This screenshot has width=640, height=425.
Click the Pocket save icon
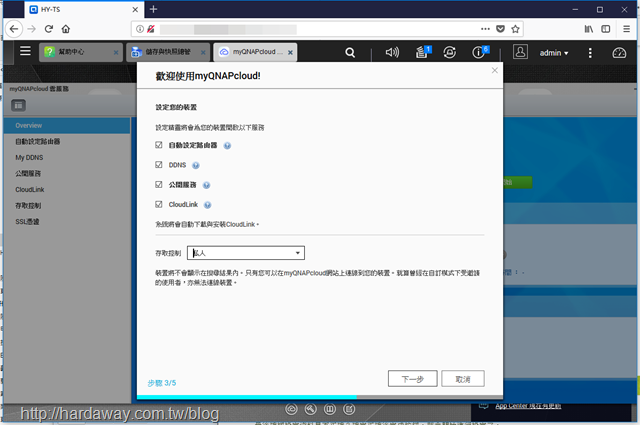tap(500, 29)
